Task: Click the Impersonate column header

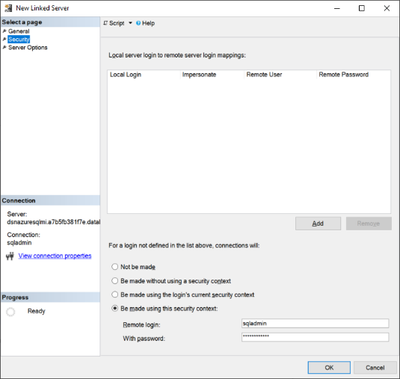Action: tap(212, 75)
